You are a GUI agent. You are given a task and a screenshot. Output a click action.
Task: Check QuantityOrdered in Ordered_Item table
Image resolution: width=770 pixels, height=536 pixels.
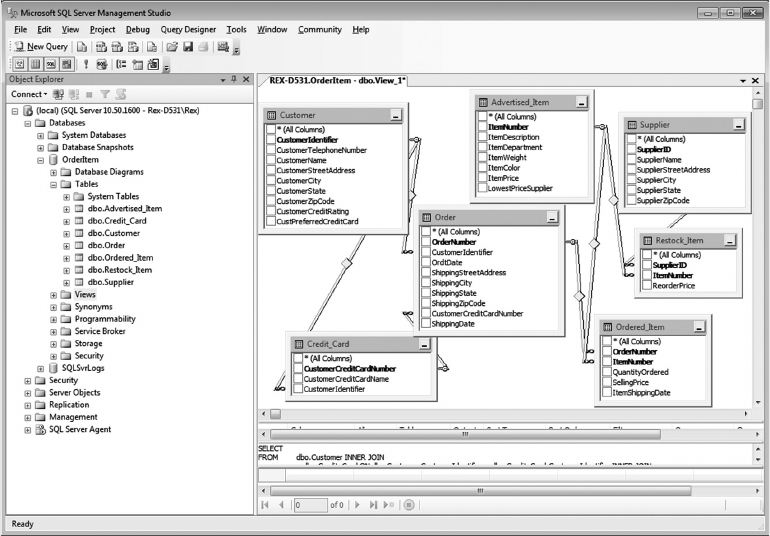pos(607,372)
